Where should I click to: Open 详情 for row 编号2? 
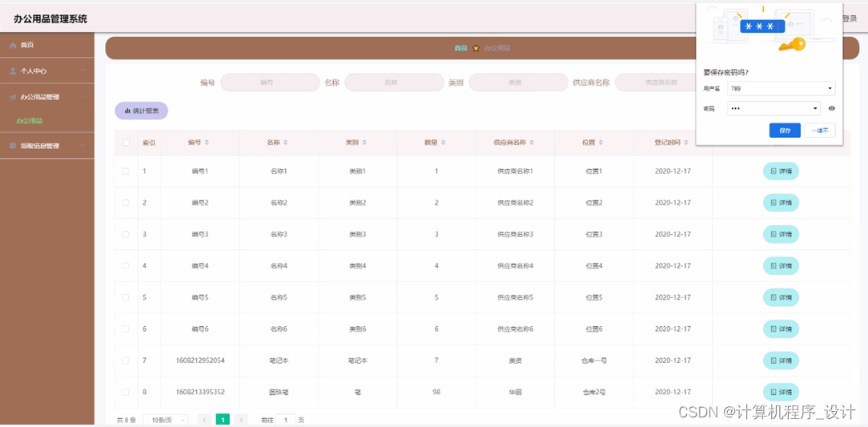click(781, 203)
